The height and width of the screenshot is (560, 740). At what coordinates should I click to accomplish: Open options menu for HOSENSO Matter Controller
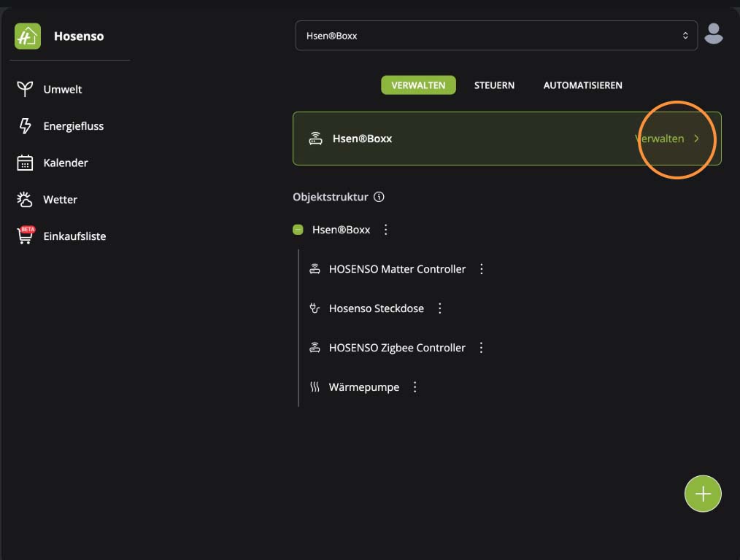(x=482, y=268)
